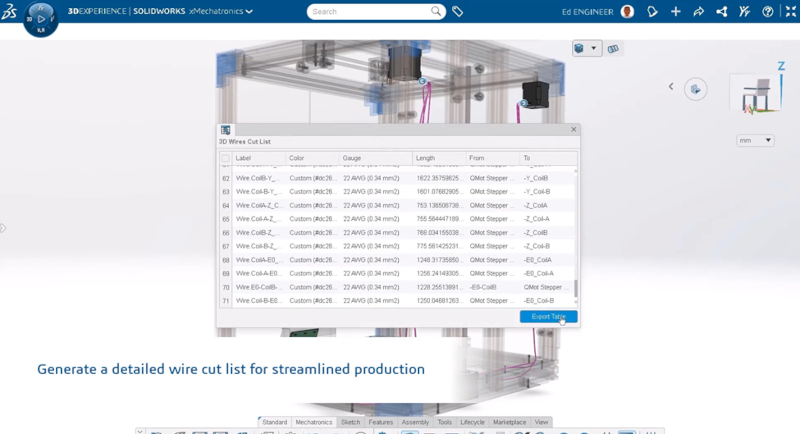
Task: Collapse the side panel using the left chevron
Action: pos(671,87)
